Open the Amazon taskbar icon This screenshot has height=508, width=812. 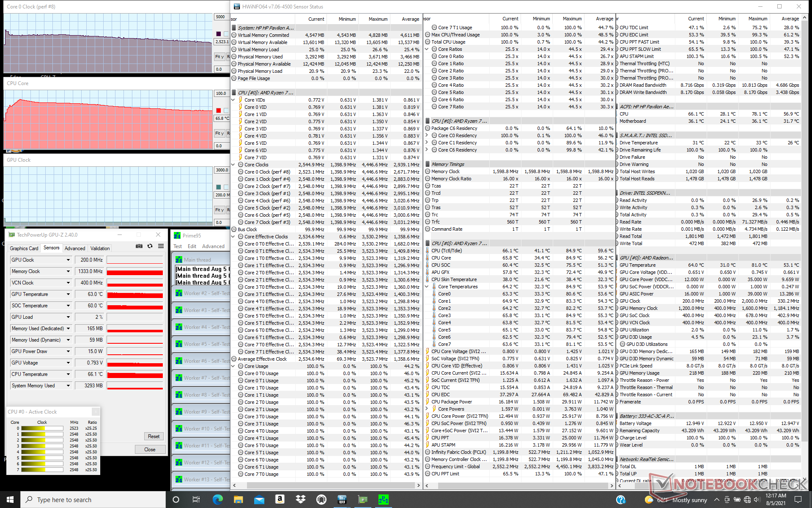[280, 500]
